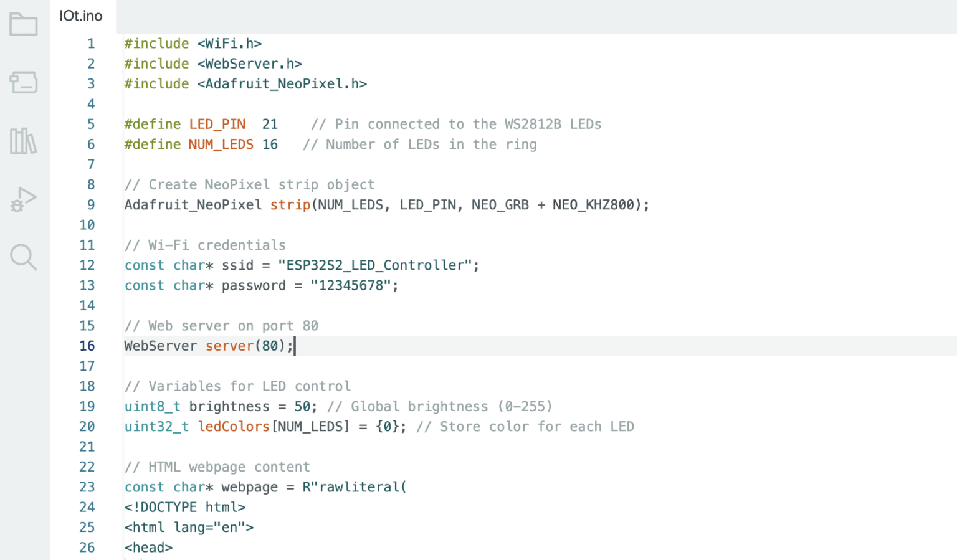Image resolution: width=957 pixels, height=560 pixels.
Task: Open the Library Manager panel
Action: pos(24,141)
